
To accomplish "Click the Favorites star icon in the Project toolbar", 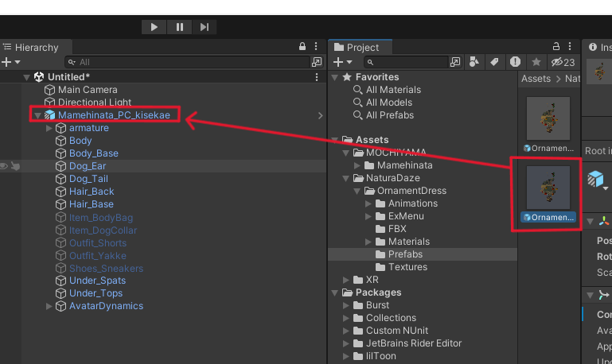I will (536, 62).
